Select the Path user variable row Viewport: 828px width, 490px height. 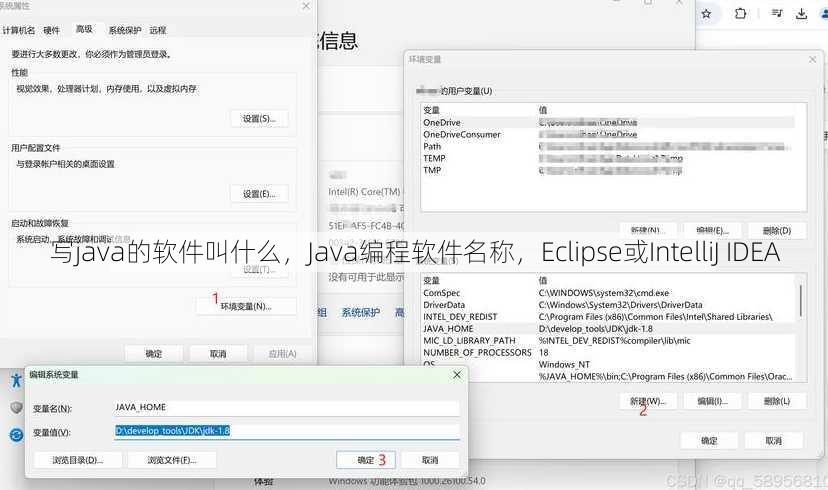[x=608, y=146]
